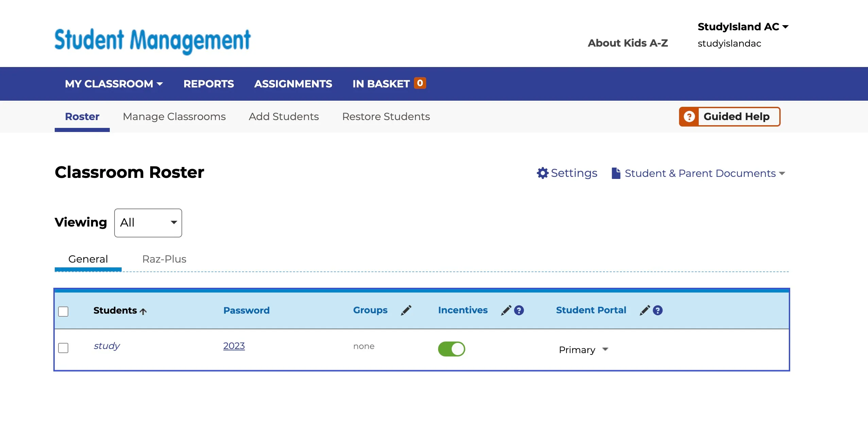This screenshot has width=868, height=432.
Task: Open the Add Students tab
Action: tap(284, 117)
